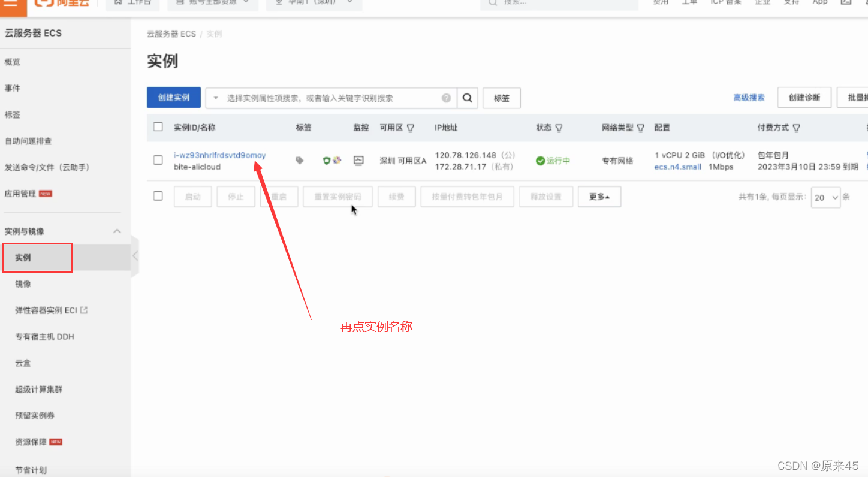Screen dimensions: 868x477
Task: Click the public IP 120.78.126.148
Action: [x=466, y=155]
